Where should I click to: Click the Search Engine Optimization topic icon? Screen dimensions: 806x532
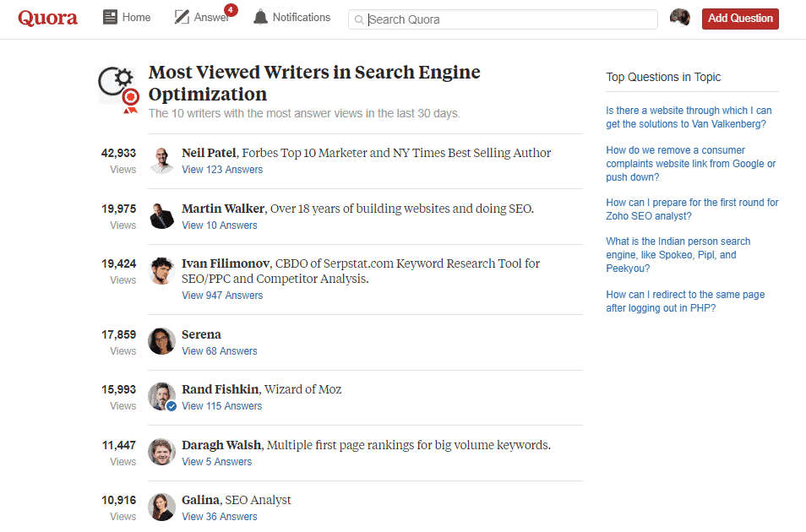click(119, 90)
